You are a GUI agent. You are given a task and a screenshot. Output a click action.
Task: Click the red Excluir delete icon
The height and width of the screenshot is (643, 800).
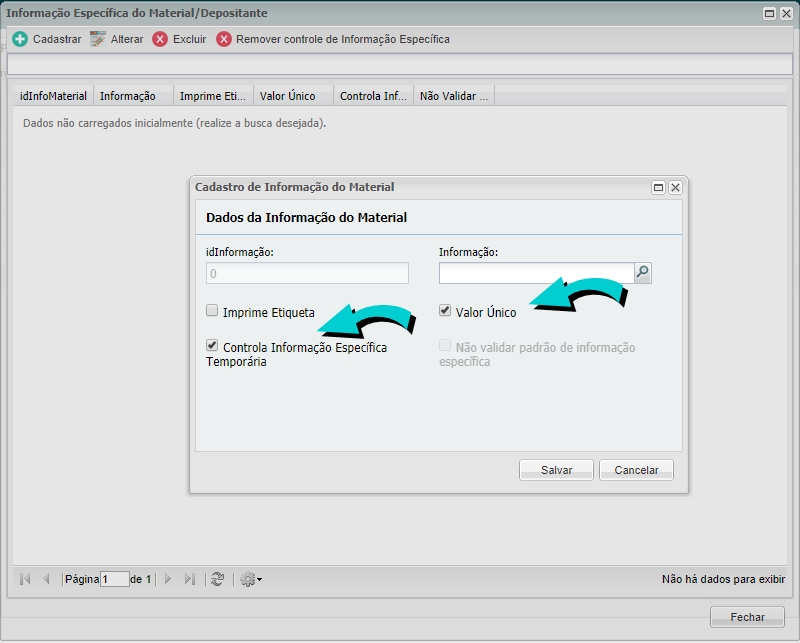tap(160, 39)
